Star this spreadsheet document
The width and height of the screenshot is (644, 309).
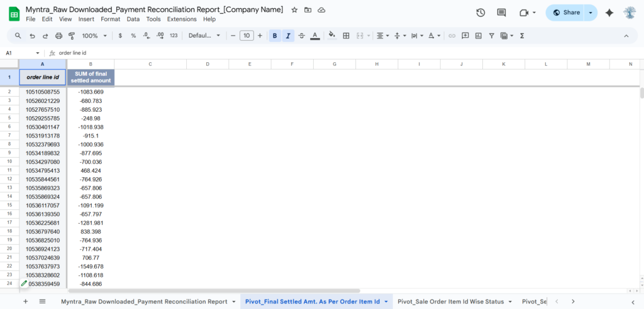pyautogui.click(x=294, y=10)
